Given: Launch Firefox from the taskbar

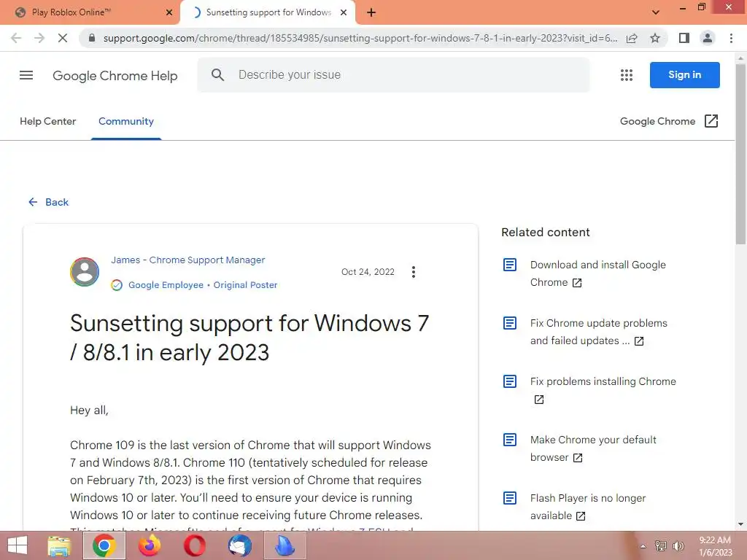Looking at the screenshot, I should coord(149,545).
